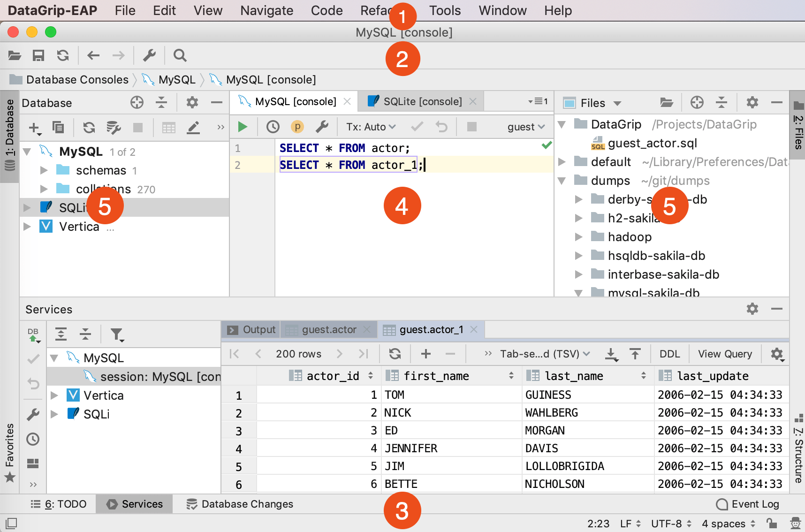The height and width of the screenshot is (532, 805).
Task: Go to next result page arrow
Action: 340,354
